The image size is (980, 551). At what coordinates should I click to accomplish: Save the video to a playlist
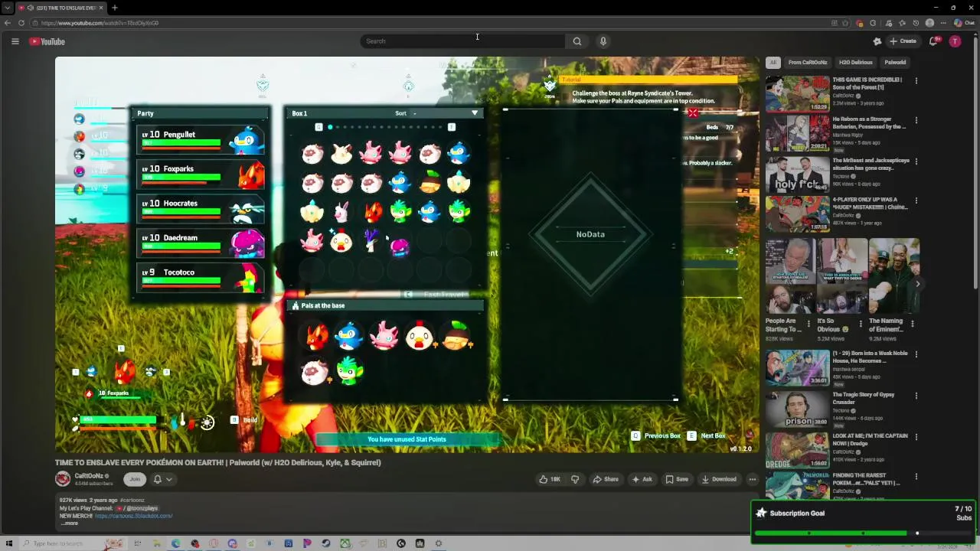click(677, 479)
